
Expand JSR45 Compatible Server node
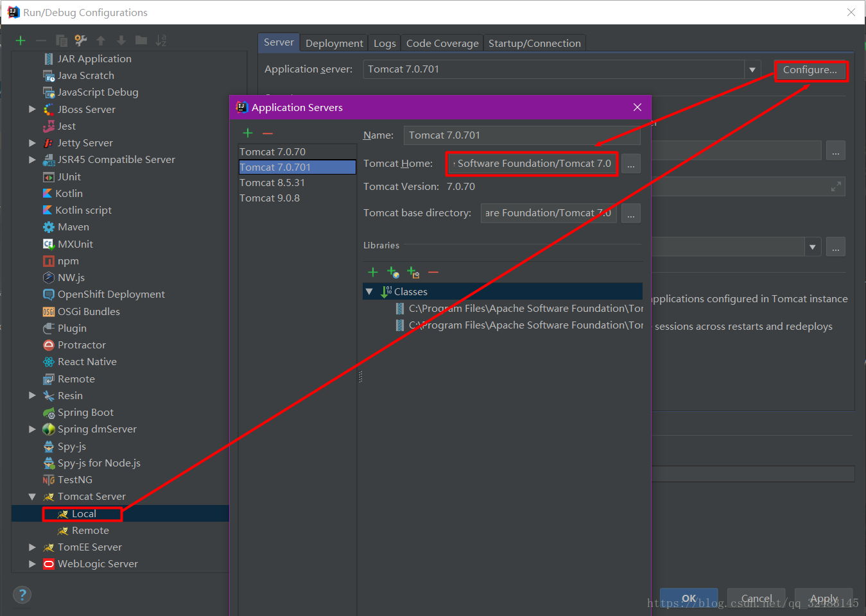coord(32,160)
